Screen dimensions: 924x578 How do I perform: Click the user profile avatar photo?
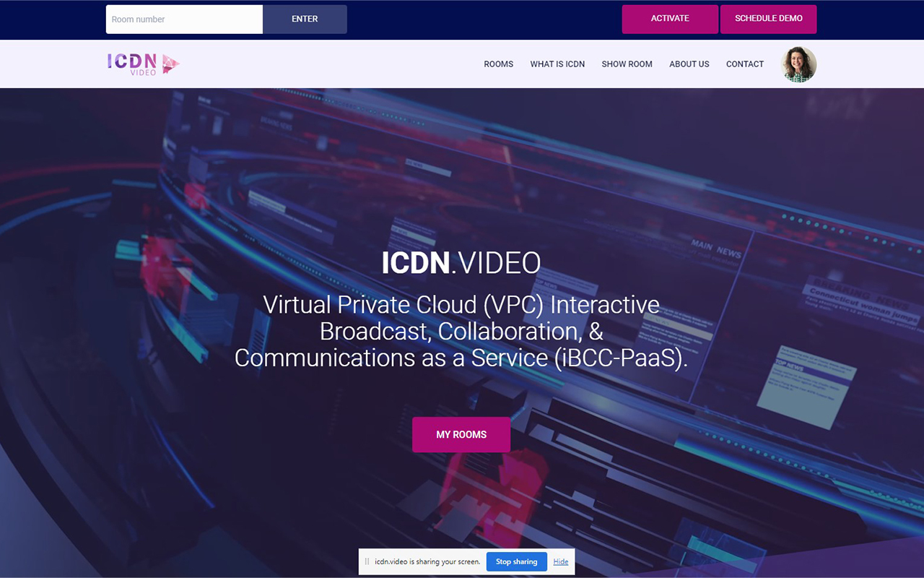[799, 64]
